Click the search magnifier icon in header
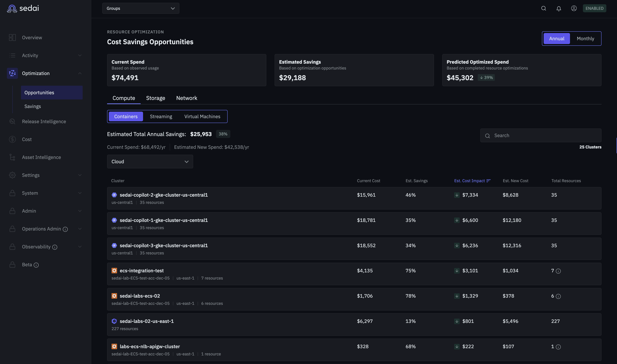The image size is (617, 364). point(543,8)
